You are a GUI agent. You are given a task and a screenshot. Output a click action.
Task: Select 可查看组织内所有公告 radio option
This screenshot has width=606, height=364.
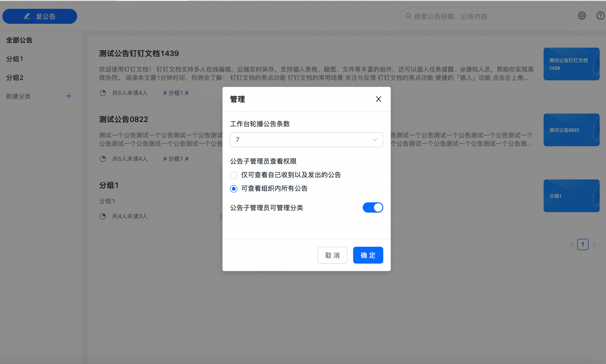(x=234, y=189)
